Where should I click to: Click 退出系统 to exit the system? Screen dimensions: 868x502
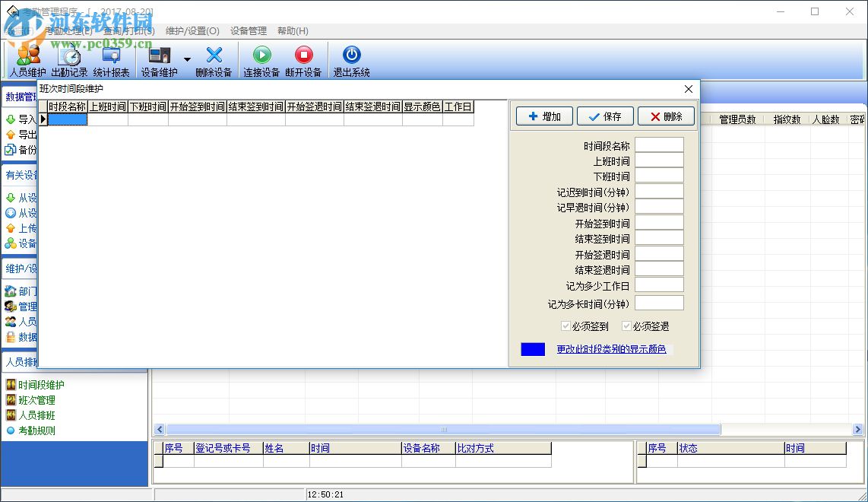tap(351, 61)
